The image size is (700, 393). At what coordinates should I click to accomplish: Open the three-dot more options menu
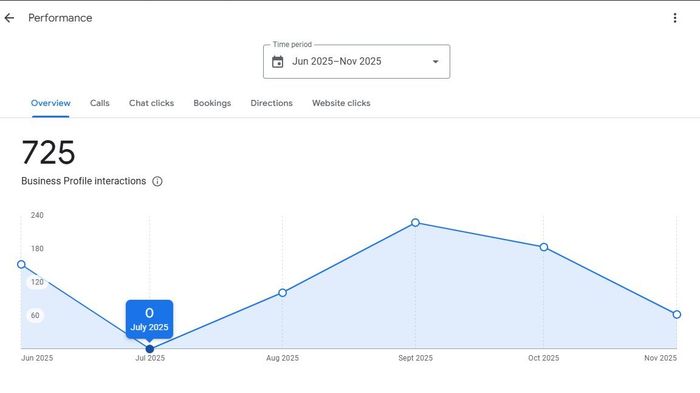point(675,18)
